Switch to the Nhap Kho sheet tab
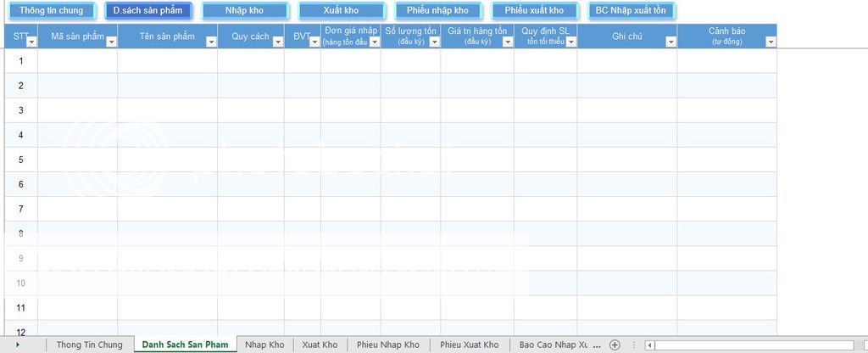Image resolution: width=868 pixels, height=353 pixels. click(264, 345)
